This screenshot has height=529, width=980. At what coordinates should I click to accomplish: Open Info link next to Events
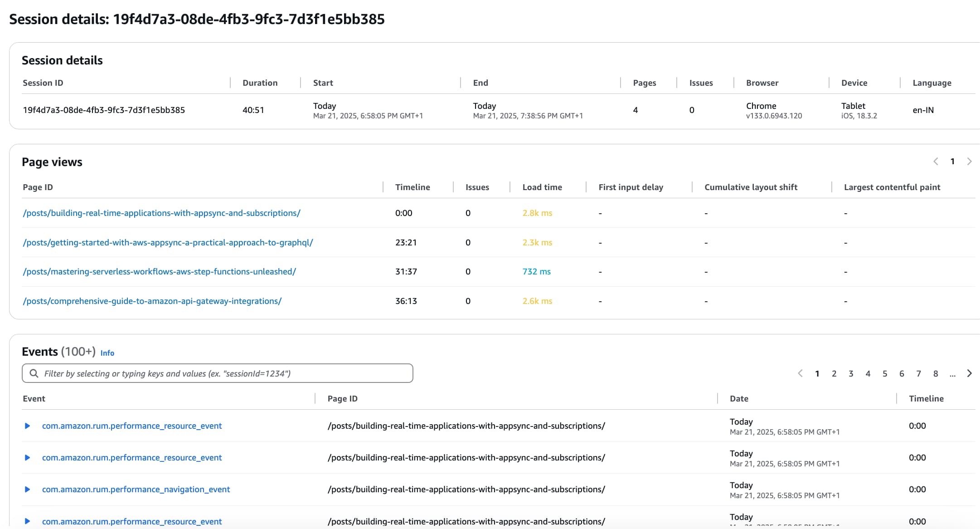[107, 353]
